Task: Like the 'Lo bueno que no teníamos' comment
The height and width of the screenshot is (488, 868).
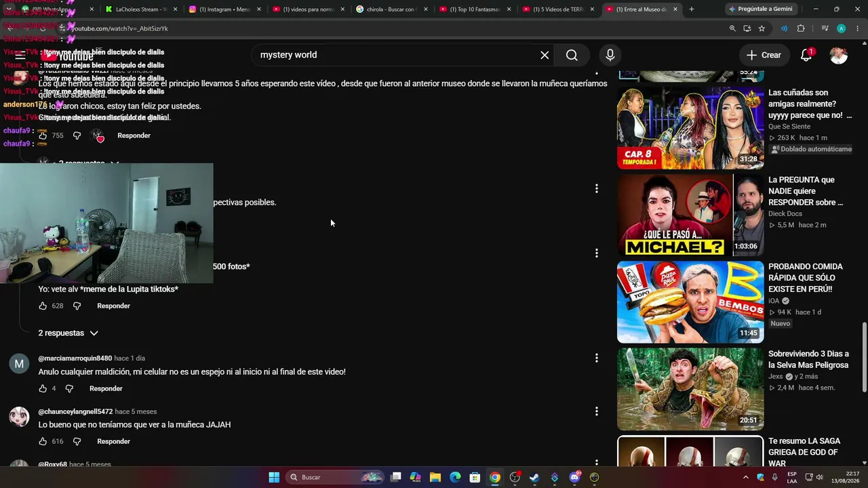Action: click(x=43, y=441)
